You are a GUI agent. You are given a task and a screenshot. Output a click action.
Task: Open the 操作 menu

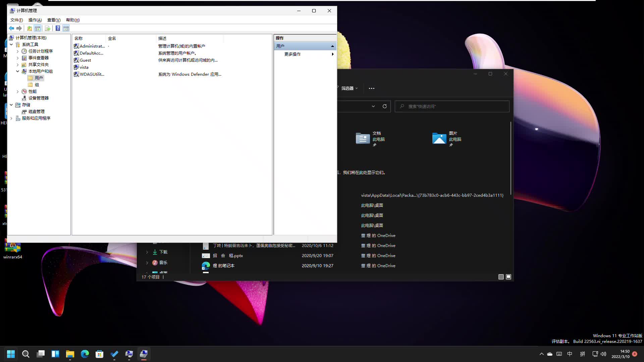click(35, 20)
